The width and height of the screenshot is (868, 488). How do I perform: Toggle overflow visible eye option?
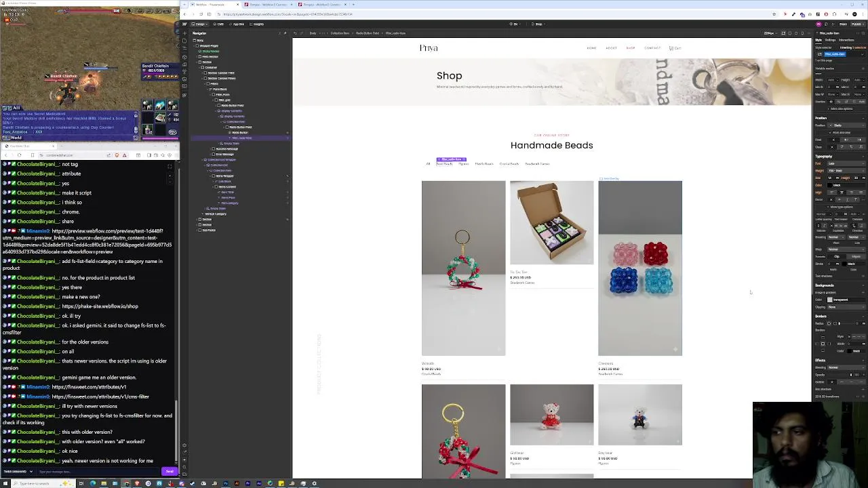[x=831, y=102]
